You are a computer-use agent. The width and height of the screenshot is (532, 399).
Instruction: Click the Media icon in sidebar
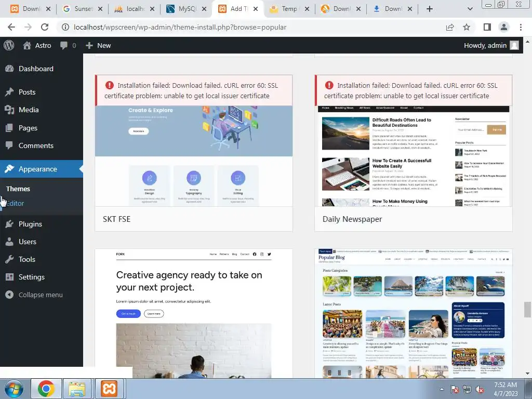[9, 110]
